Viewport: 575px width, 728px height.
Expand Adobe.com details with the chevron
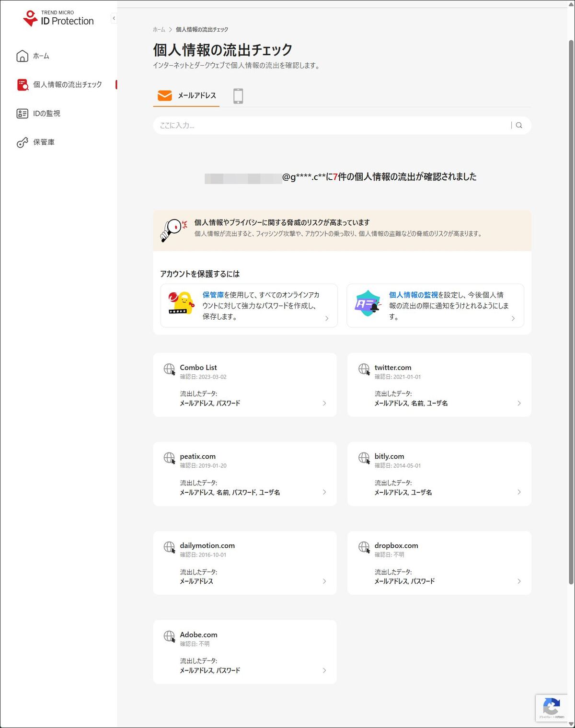[x=324, y=670]
